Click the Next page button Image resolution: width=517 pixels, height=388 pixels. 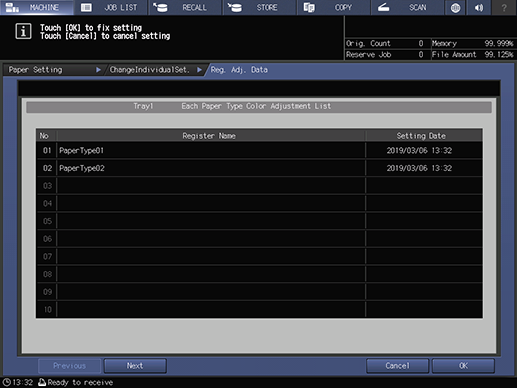(135, 366)
